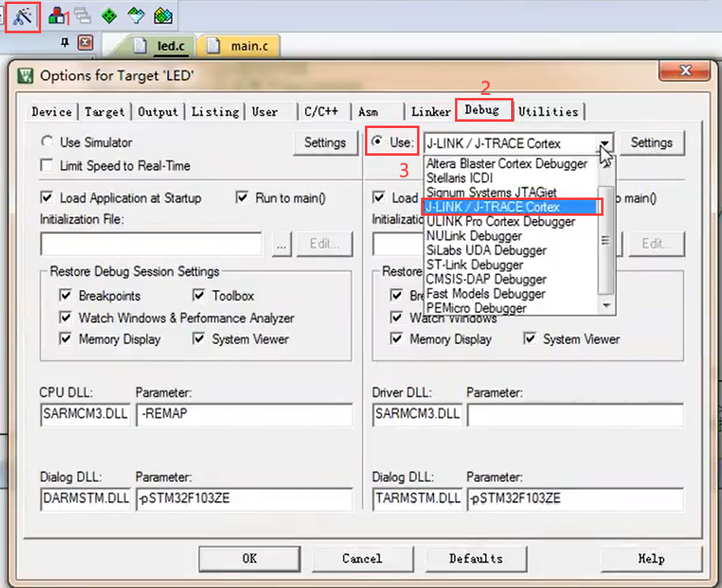
Task: Browse for simulator initialization file
Action: click(x=281, y=243)
